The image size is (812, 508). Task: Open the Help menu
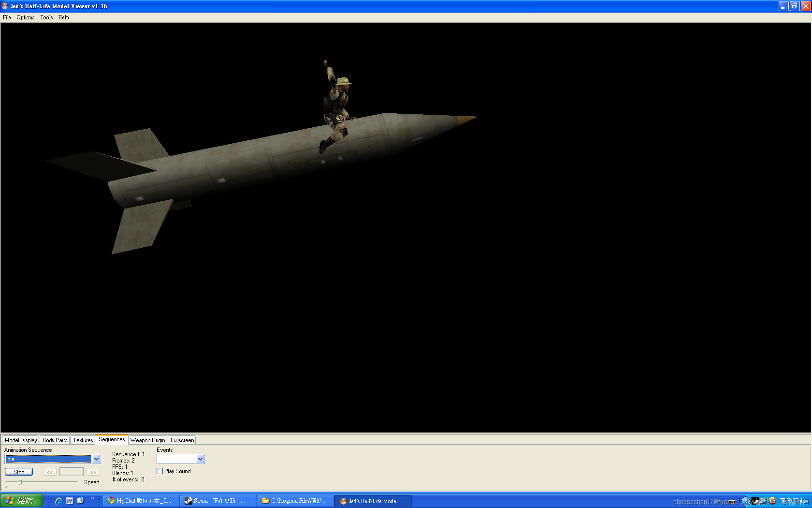(63, 17)
